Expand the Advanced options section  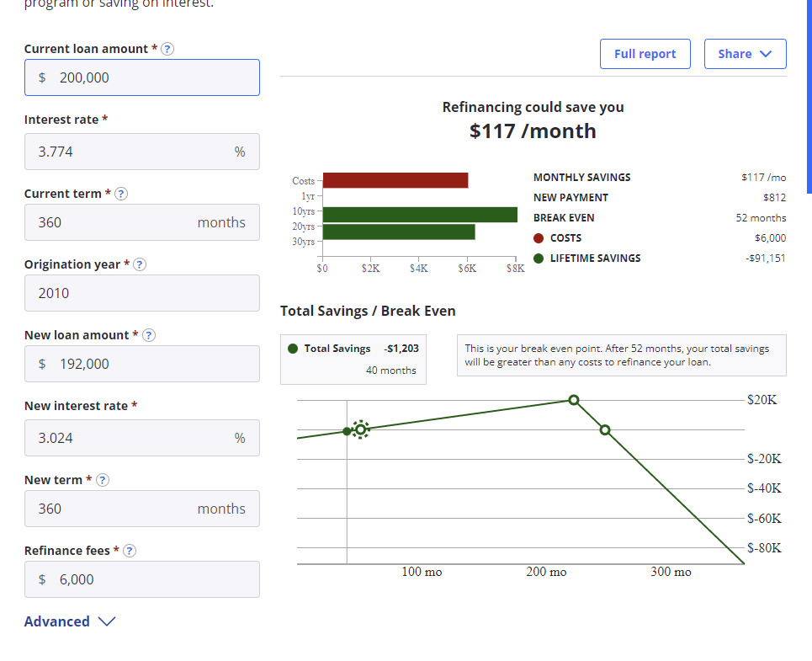70,621
